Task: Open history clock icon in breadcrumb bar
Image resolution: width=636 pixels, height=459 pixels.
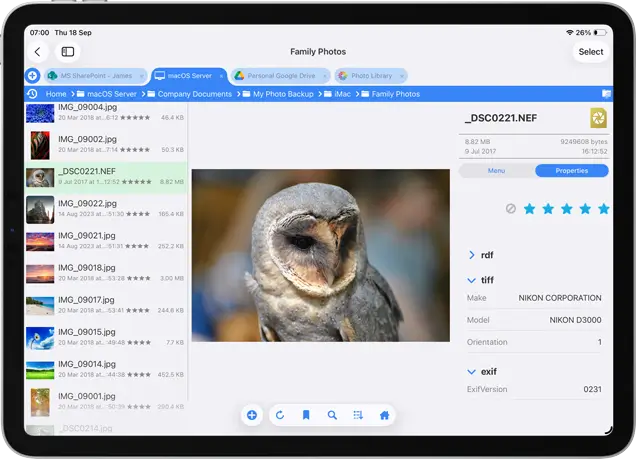Action: tap(32, 94)
